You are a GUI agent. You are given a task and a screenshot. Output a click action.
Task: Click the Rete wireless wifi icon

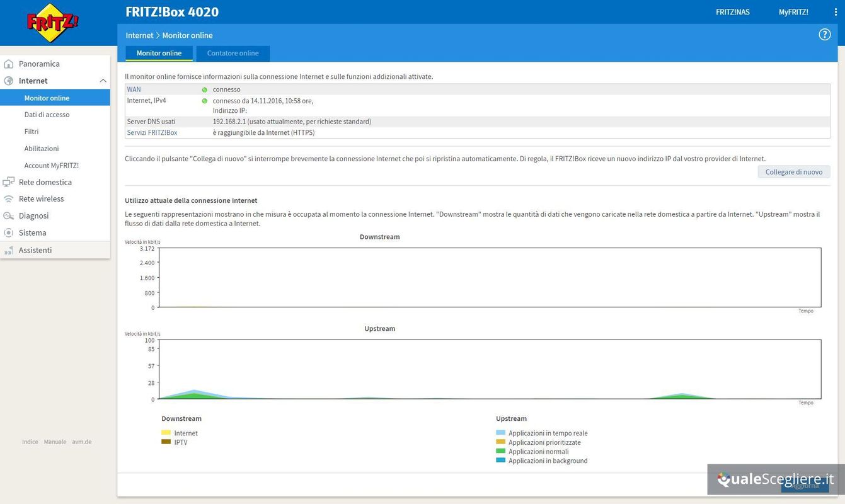[x=9, y=199]
